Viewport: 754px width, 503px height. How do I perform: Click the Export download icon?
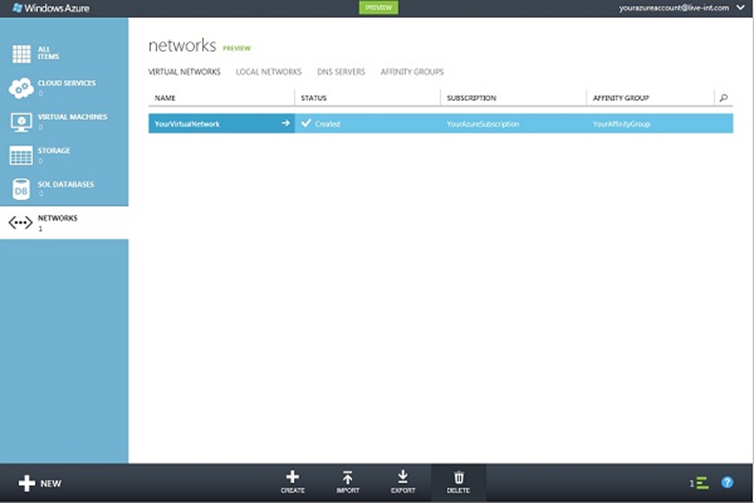click(403, 477)
